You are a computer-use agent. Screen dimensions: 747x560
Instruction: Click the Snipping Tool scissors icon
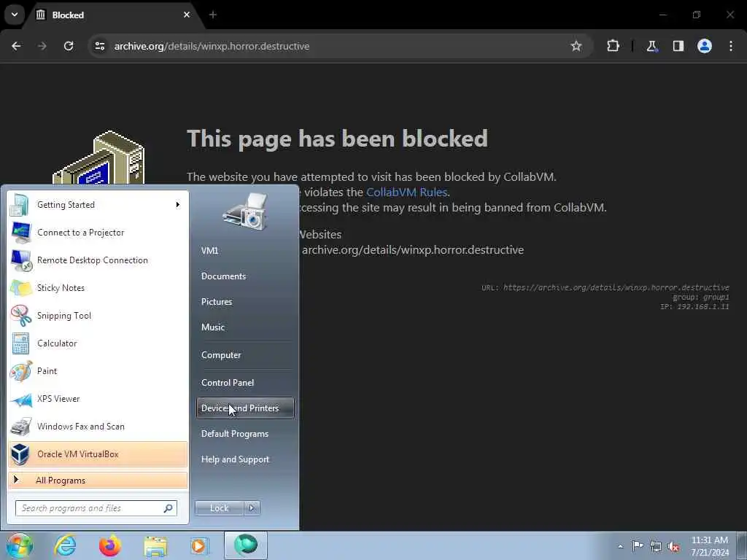(x=20, y=316)
